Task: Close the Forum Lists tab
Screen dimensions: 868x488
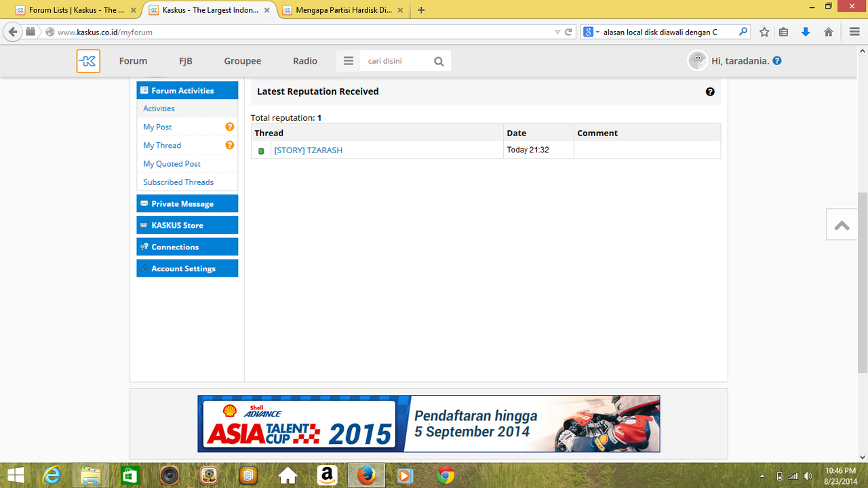Action: point(134,10)
